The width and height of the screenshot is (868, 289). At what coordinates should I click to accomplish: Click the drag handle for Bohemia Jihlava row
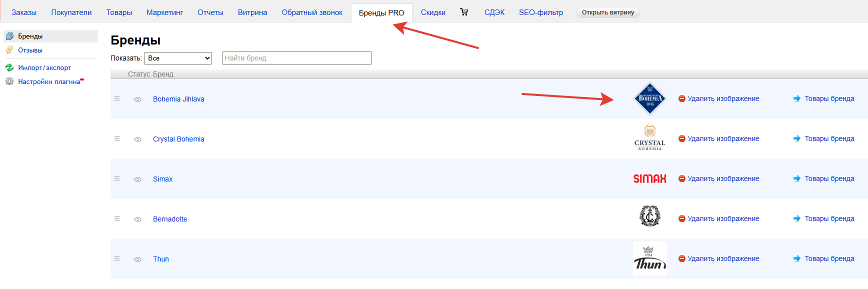[117, 99]
